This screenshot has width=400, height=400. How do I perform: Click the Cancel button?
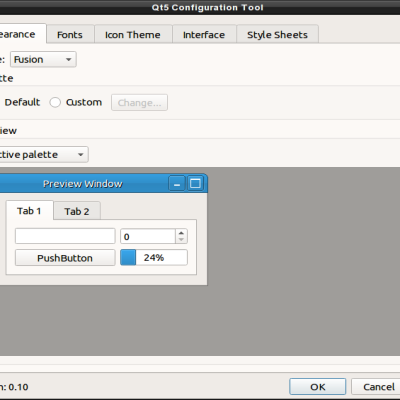click(376, 387)
